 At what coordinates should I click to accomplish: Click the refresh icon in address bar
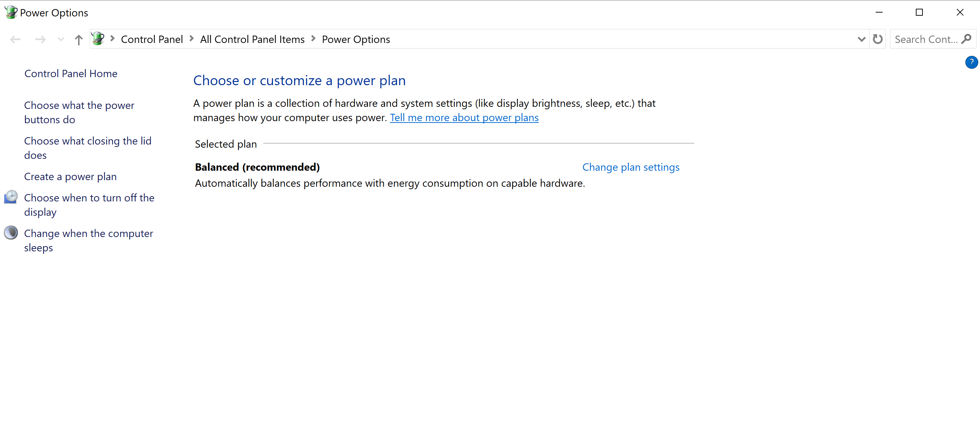[x=878, y=39]
